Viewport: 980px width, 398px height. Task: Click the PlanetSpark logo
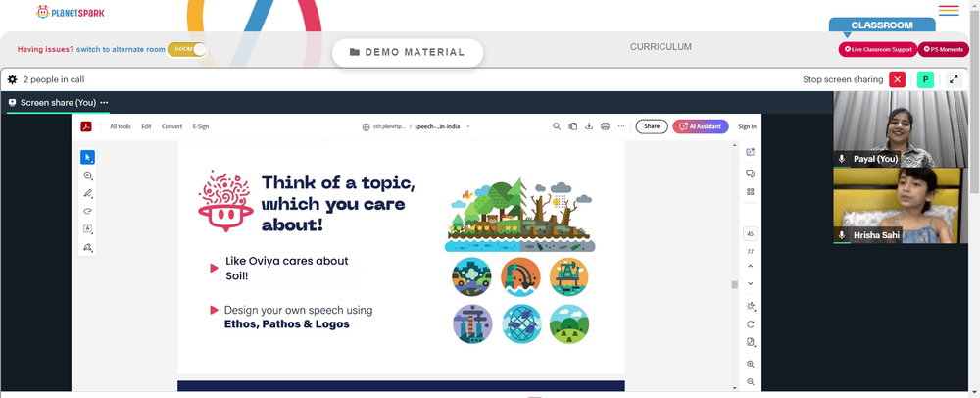(x=70, y=12)
